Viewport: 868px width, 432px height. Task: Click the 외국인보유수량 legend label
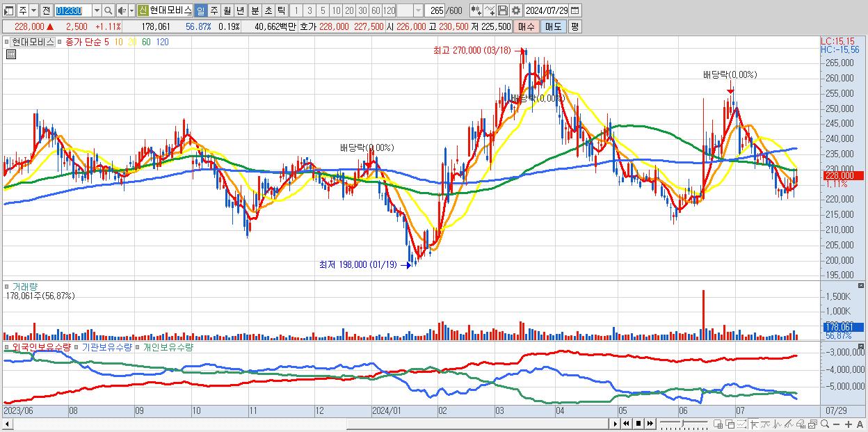coord(41,346)
